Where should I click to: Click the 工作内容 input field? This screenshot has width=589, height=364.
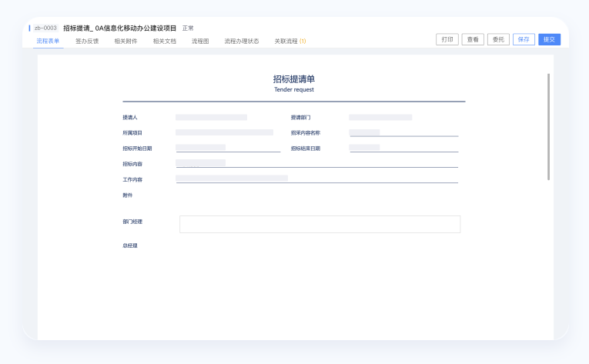click(316, 179)
